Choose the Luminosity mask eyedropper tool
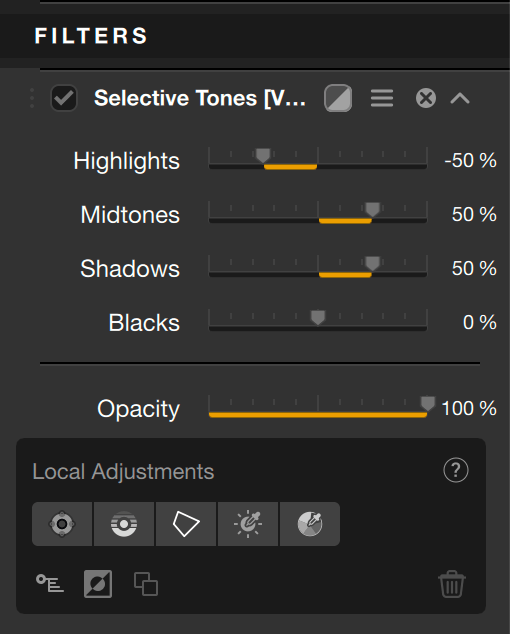This screenshot has width=510, height=634. 248,524
